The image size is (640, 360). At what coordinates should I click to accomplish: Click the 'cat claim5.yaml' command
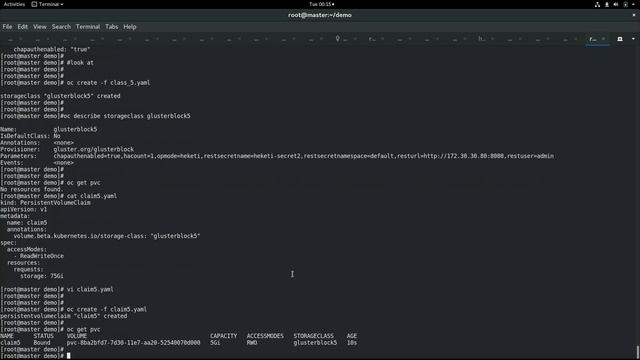click(x=92, y=196)
